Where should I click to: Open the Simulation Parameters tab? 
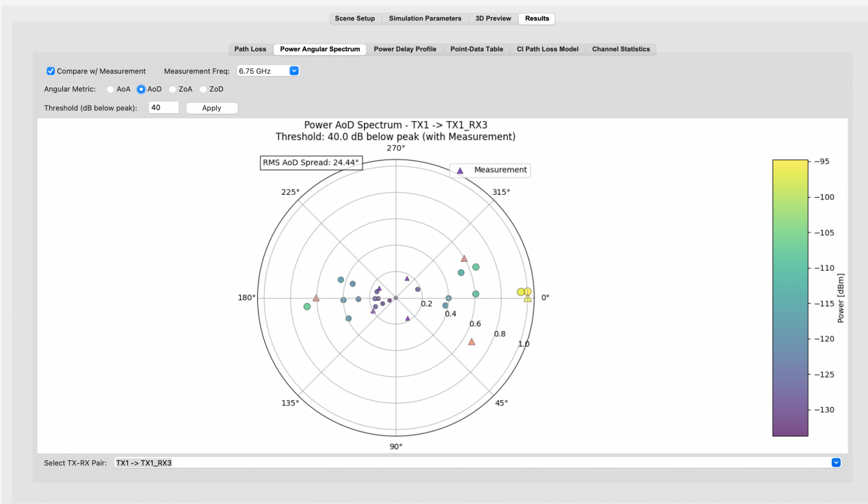pos(425,18)
